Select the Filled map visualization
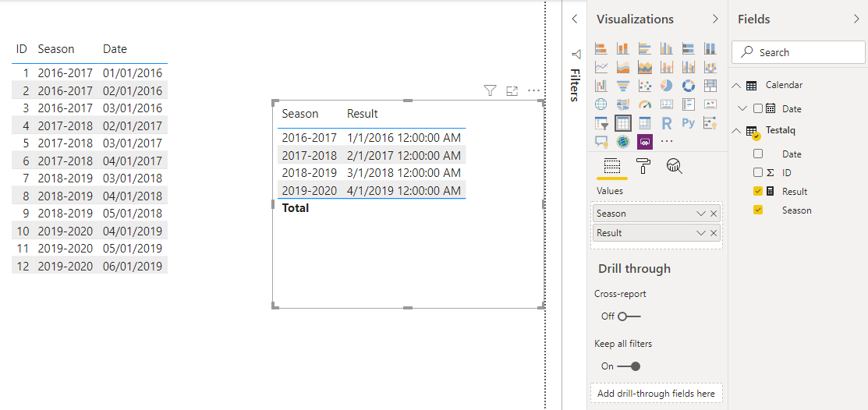The width and height of the screenshot is (868, 410). coord(623,104)
